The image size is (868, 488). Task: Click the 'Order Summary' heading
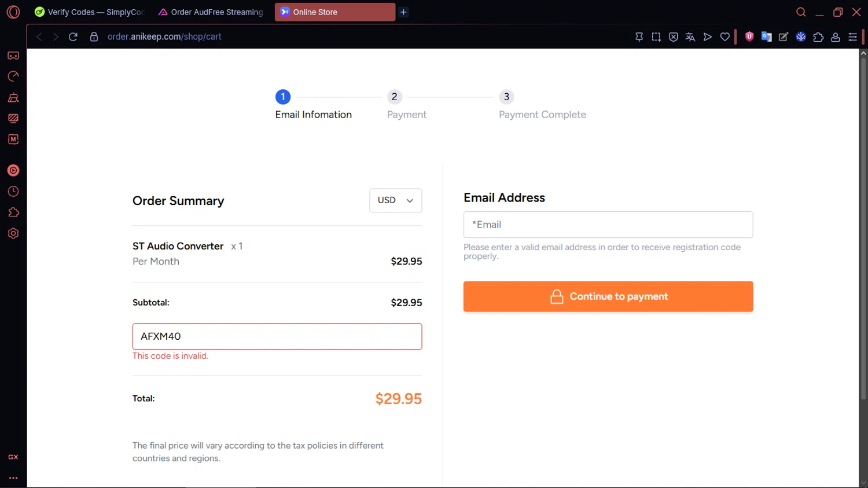tap(178, 201)
